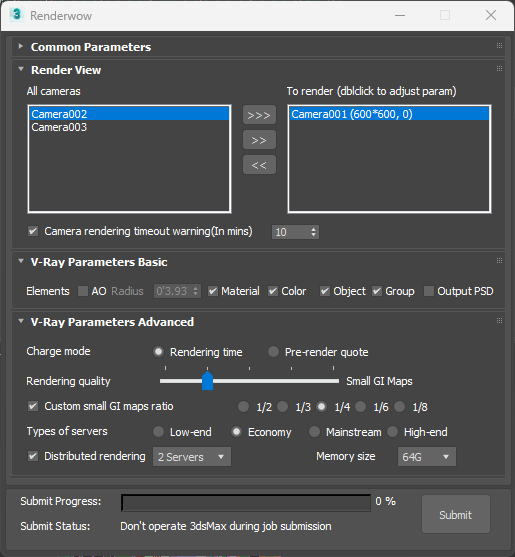Click the >>> add all cameras button
Screen dimensions: 515x557
tap(259, 115)
